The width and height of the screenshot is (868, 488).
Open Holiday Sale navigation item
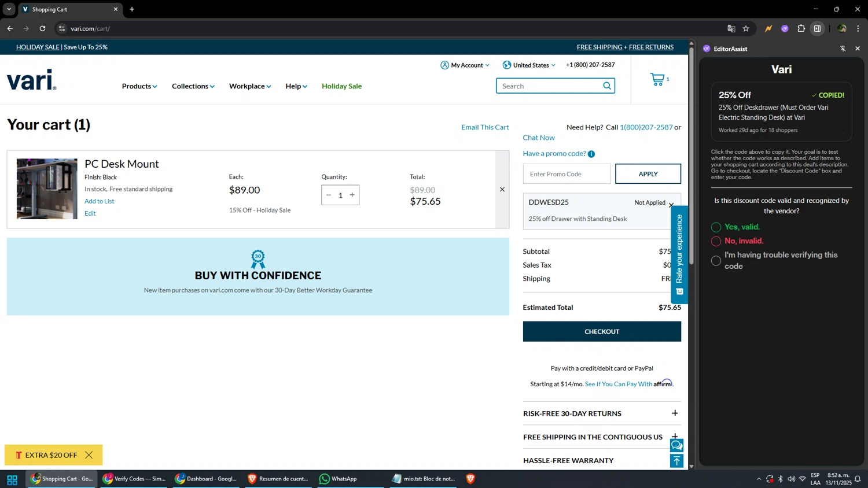point(341,86)
